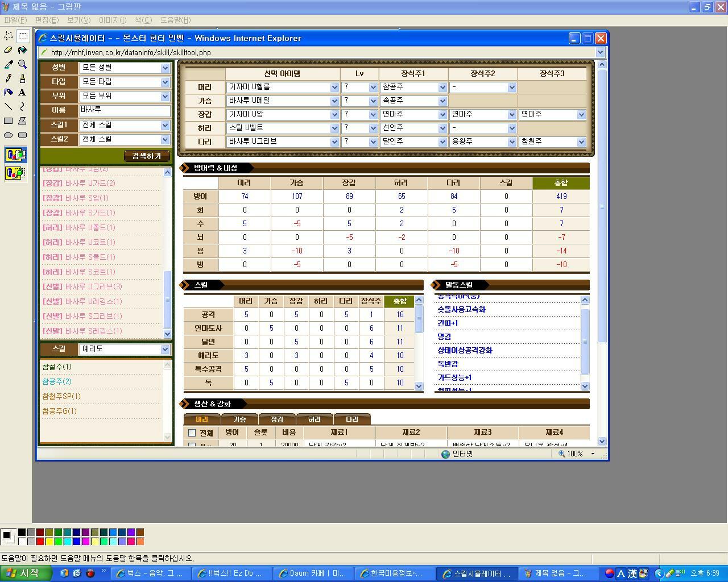Select the Pencil tool
This screenshot has width=728, height=582.
[x=8, y=78]
